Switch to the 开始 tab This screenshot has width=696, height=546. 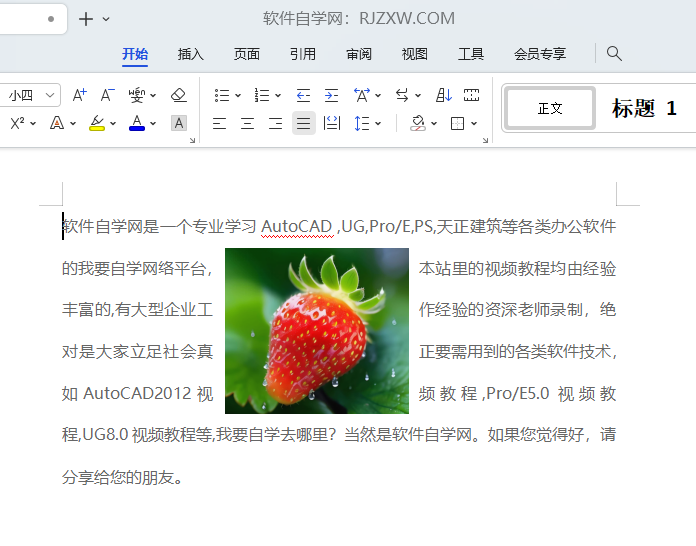(135, 54)
